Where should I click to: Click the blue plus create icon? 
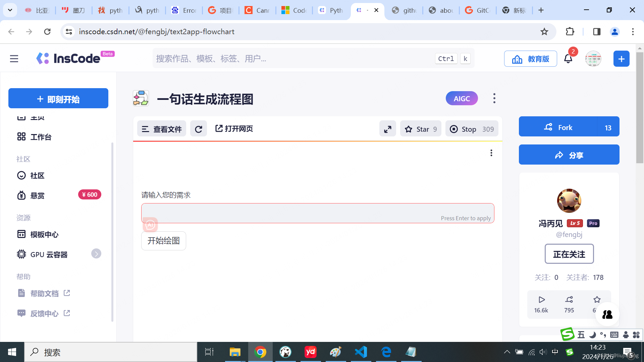[621, 59]
